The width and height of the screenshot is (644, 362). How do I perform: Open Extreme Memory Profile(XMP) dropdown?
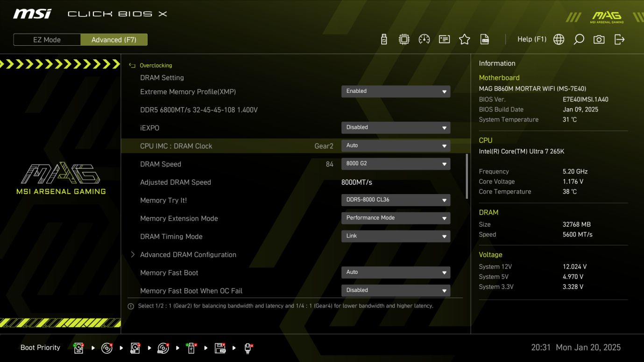tap(396, 91)
